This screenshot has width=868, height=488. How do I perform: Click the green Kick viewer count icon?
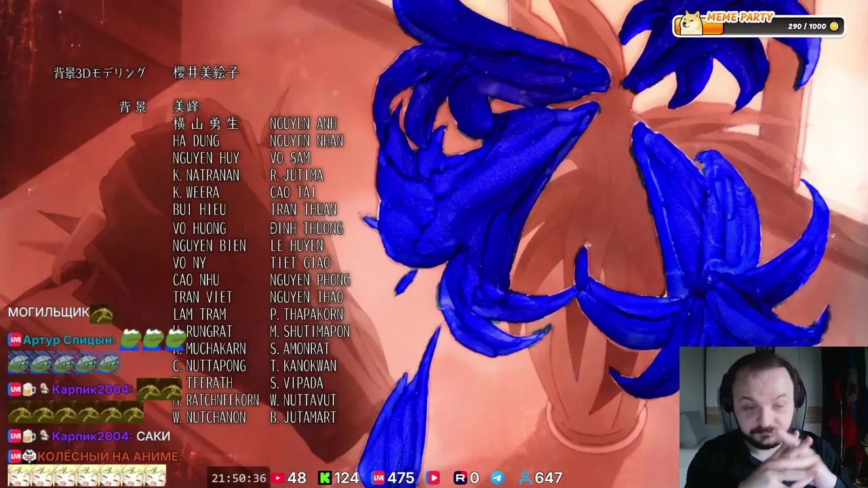click(x=325, y=478)
